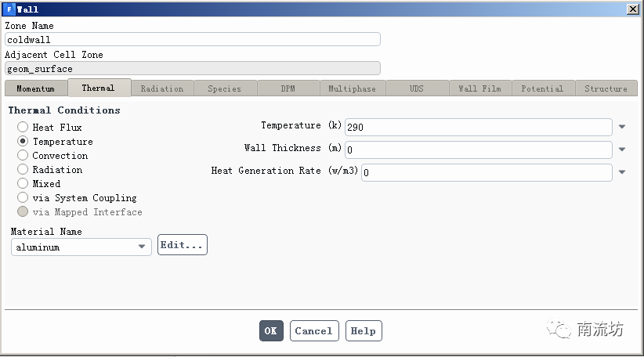Enable via System Coupling option
Image resolution: width=644 pixels, height=357 pixels.
tap(23, 197)
